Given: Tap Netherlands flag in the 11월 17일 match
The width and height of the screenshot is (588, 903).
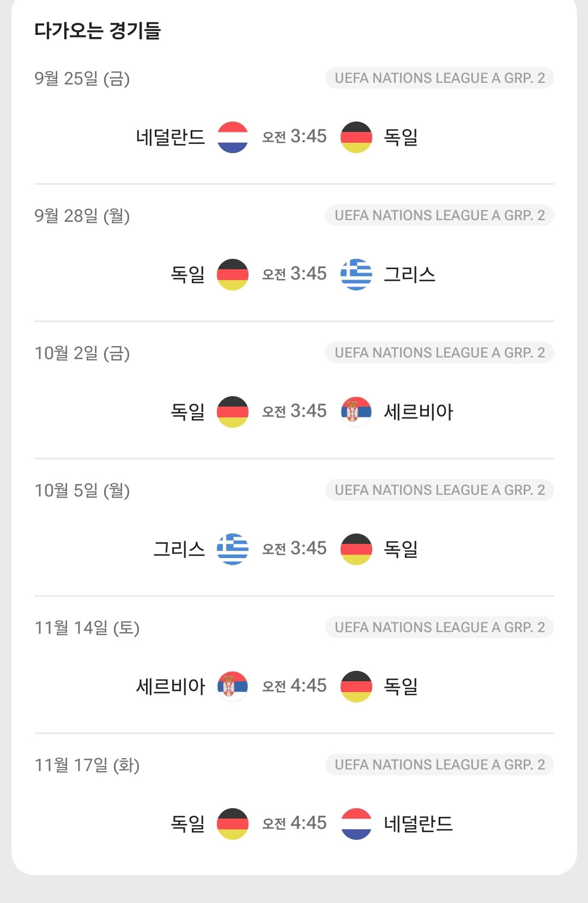Looking at the screenshot, I should point(356,824).
